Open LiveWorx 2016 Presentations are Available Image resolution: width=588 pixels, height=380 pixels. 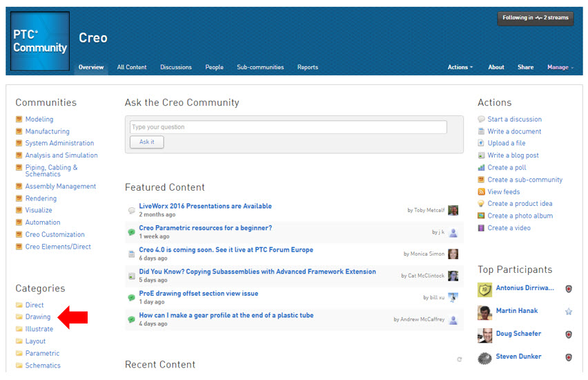205,206
